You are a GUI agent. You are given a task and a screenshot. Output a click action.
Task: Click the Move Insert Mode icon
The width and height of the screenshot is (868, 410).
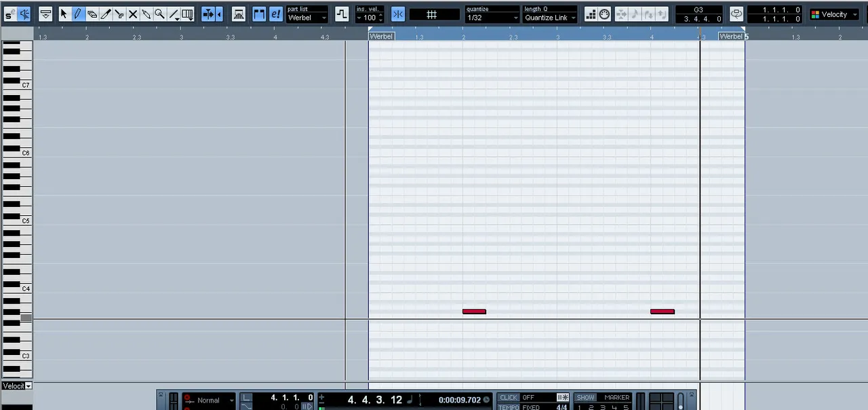[621, 14]
